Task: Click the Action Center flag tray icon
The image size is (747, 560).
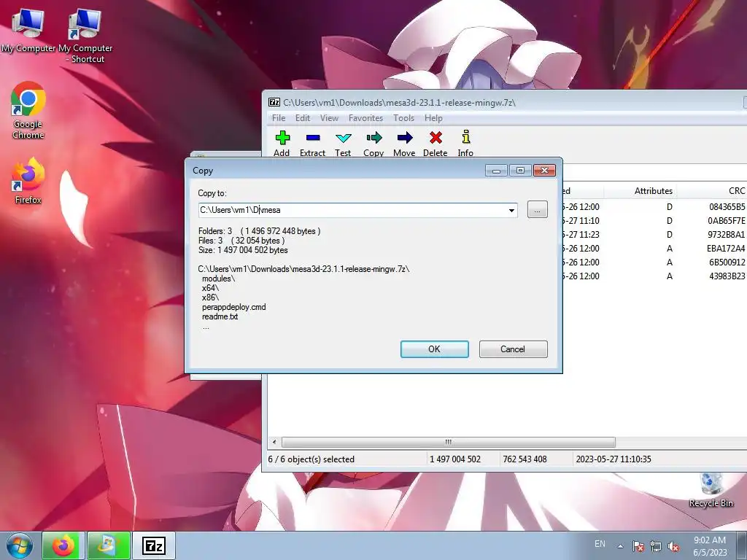Action: coord(638,546)
